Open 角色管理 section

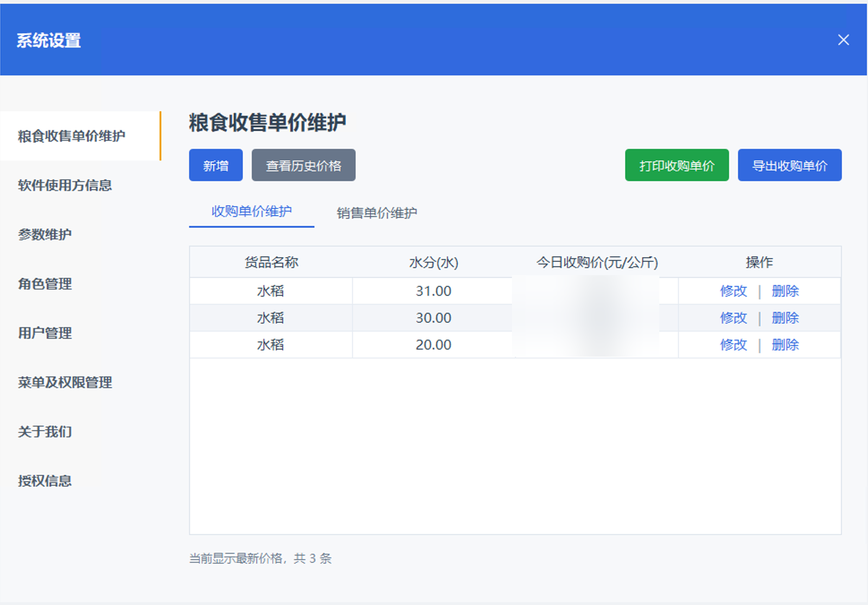coord(45,284)
